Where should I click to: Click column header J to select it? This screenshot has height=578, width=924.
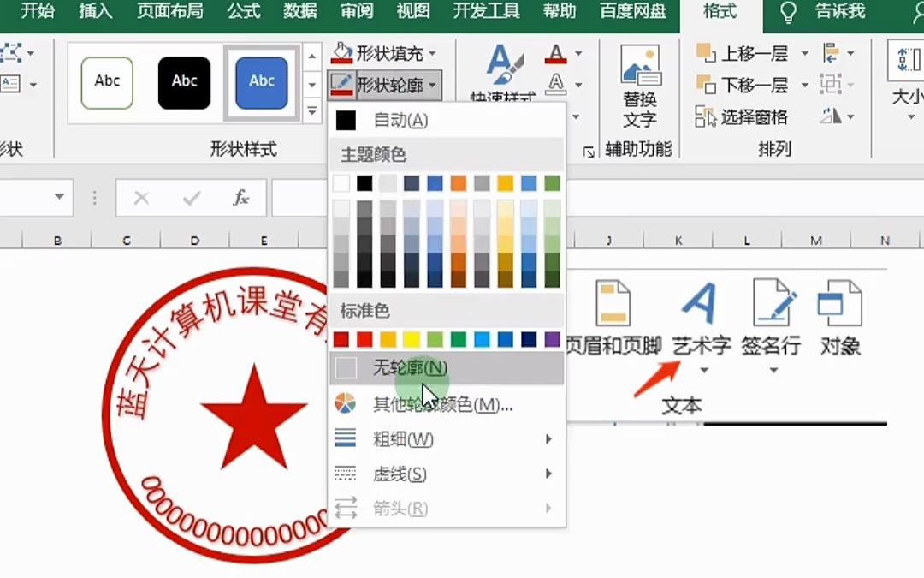608,240
